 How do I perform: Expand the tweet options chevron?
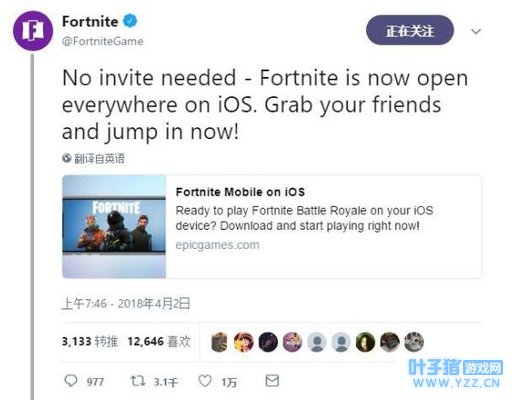tap(476, 32)
